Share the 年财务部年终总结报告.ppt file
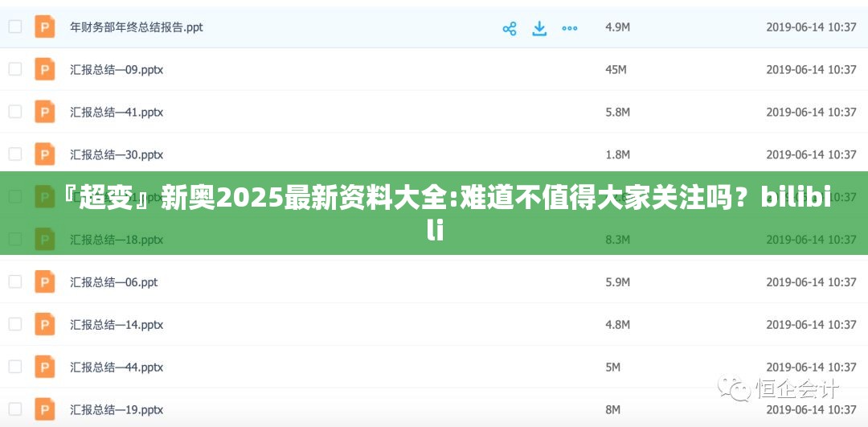This screenshot has height=427, width=868. click(510, 28)
